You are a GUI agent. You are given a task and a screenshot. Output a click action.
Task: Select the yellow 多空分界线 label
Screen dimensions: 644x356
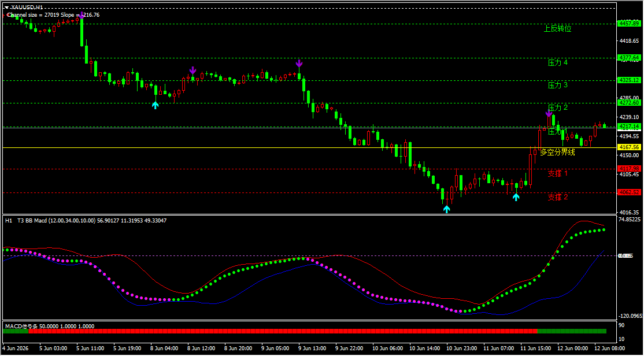click(557, 152)
